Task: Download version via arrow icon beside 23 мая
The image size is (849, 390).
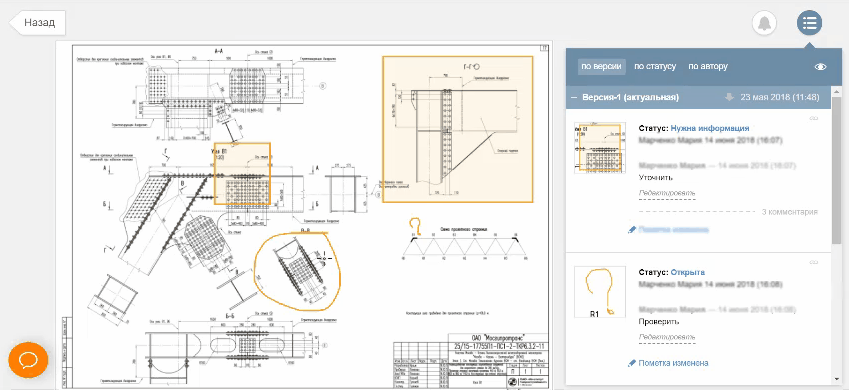Action: (x=729, y=98)
